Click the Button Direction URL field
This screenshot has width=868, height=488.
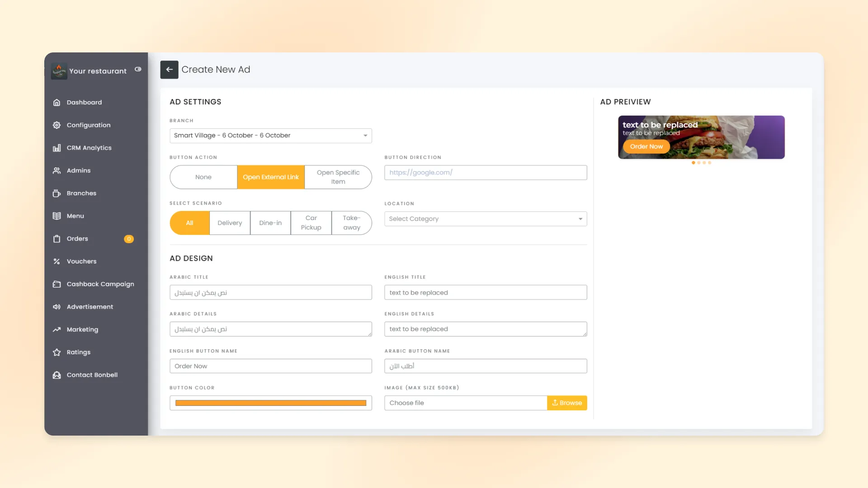486,173
